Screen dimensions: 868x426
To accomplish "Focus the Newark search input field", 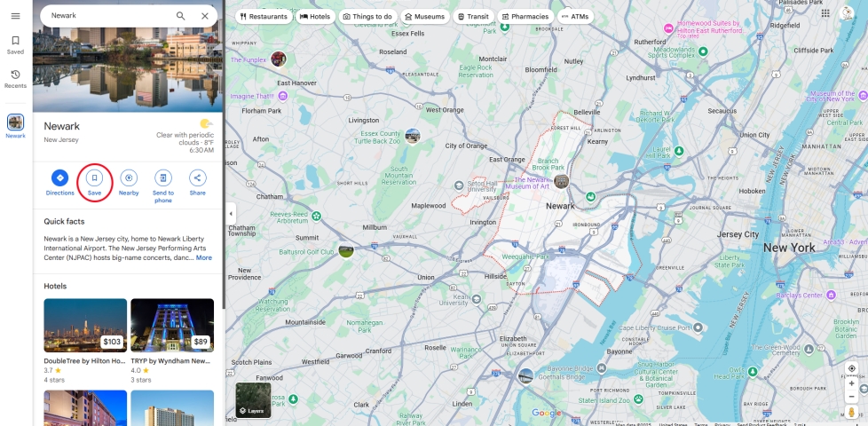I will [x=108, y=16].
